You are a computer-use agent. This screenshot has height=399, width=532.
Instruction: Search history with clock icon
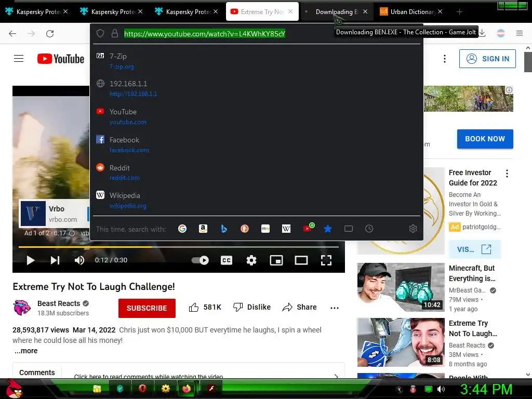369,229
